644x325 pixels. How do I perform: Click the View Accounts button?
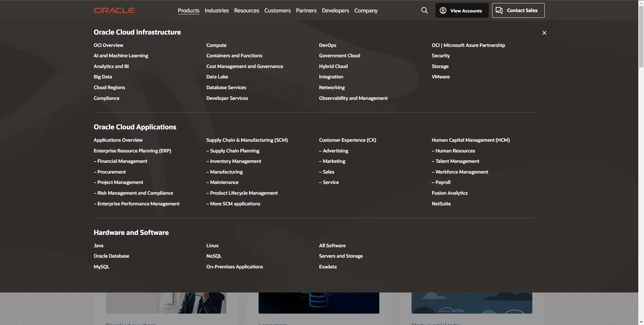coord(462,10)
